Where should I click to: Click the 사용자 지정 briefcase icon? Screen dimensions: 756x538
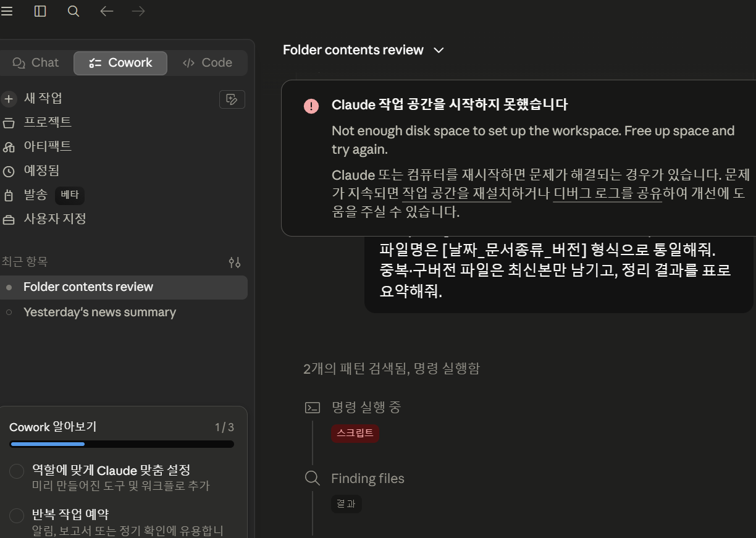[9, 219]
